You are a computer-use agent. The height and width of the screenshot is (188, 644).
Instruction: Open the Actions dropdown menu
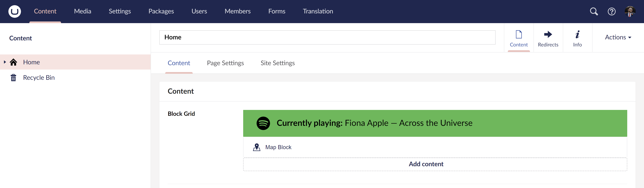point(618,37)
